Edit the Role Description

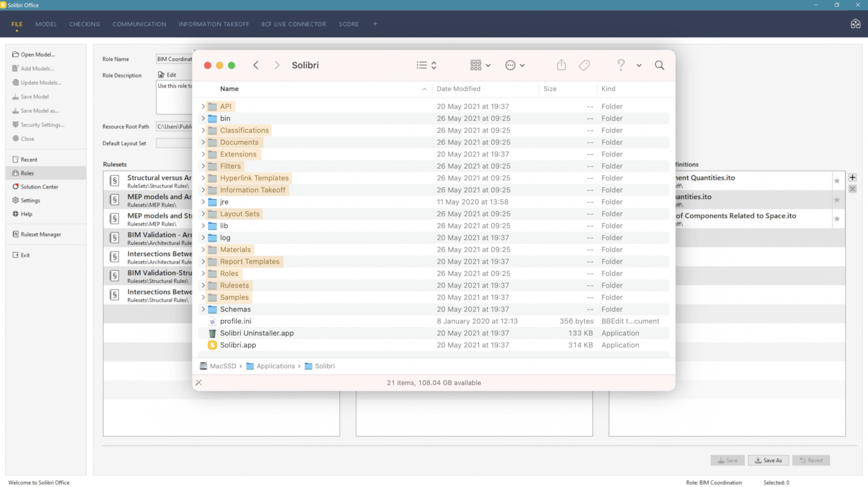click(167, 75)
